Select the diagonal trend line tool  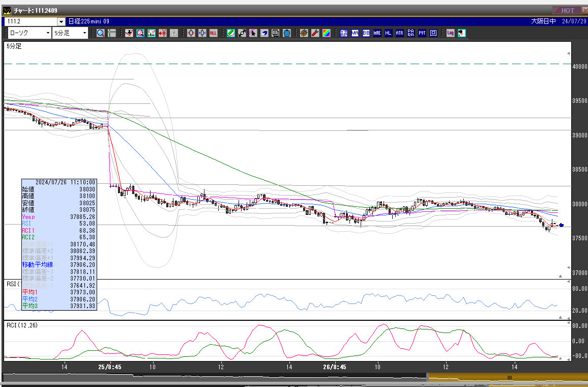[x=242, y=33]
